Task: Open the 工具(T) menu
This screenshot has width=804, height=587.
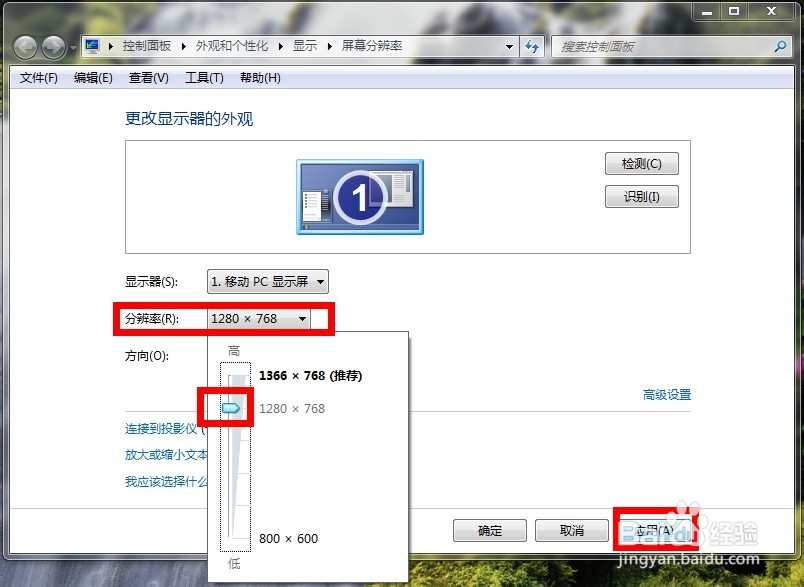Action: (204, 77)
